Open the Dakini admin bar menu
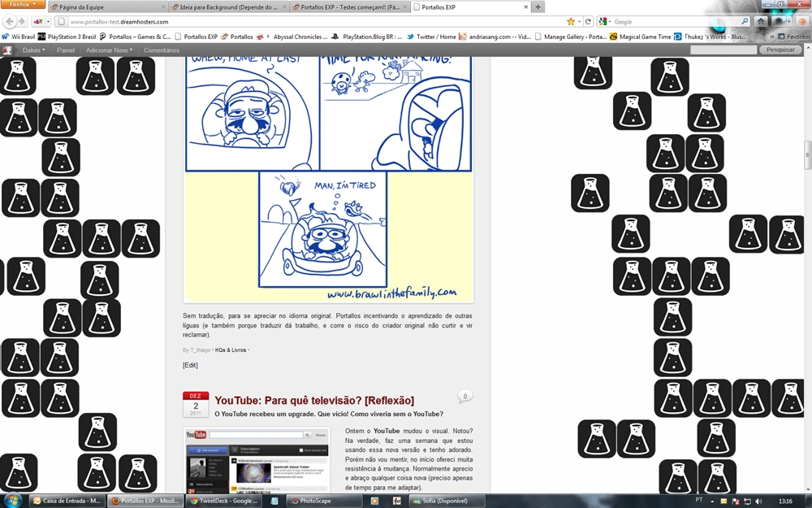Image resolution: width=812 pixels, height=508 pixels. click(x=33, y=50)
